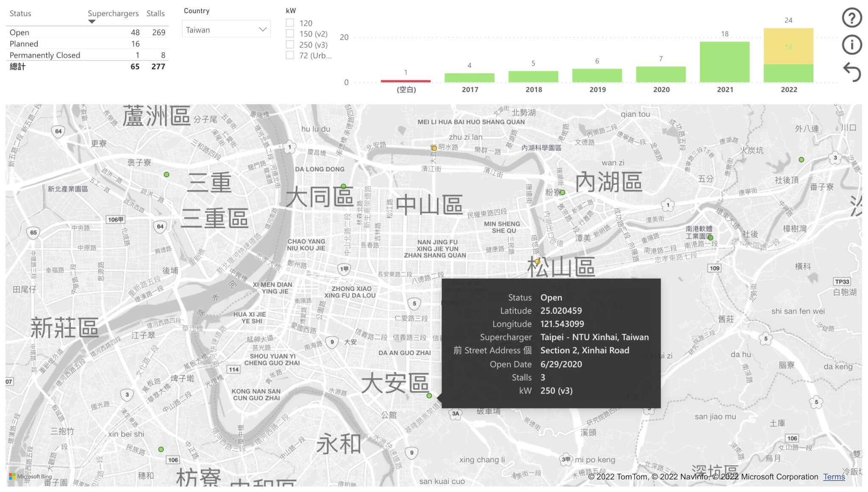The height and width of the screenshot is (492, 868).
Task: Click the yellow planned dot near 明水路
Action: (434, 148)
